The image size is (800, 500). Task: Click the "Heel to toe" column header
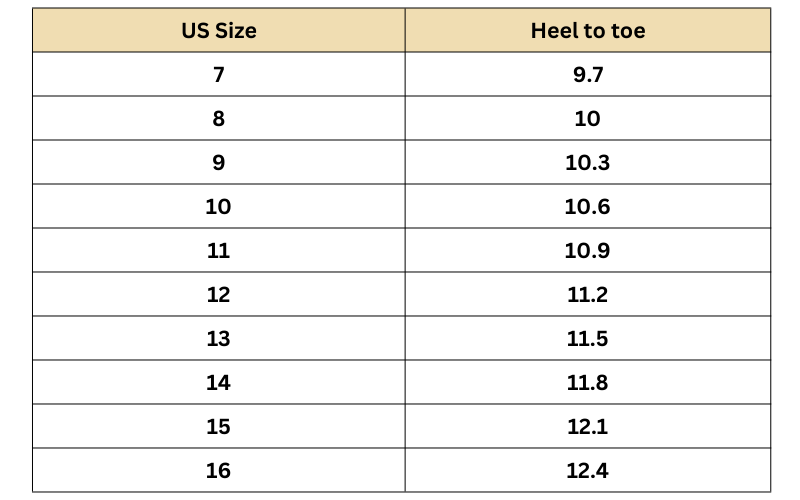click(x=587, y=31)
